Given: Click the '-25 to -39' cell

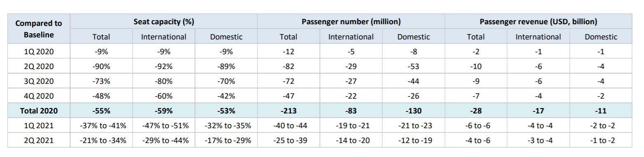Looking at the screenshot, I should click(288, 140).
